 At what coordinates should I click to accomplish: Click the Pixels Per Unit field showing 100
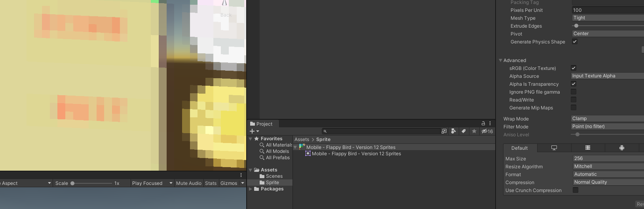(x=608, y=10)
